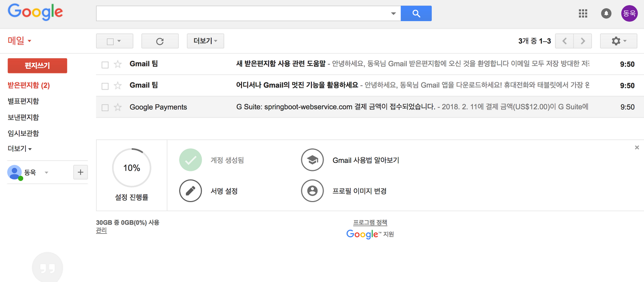
Task: Click the 계정 생성됨 checkmark icon
Action: (x=190, y=160)
